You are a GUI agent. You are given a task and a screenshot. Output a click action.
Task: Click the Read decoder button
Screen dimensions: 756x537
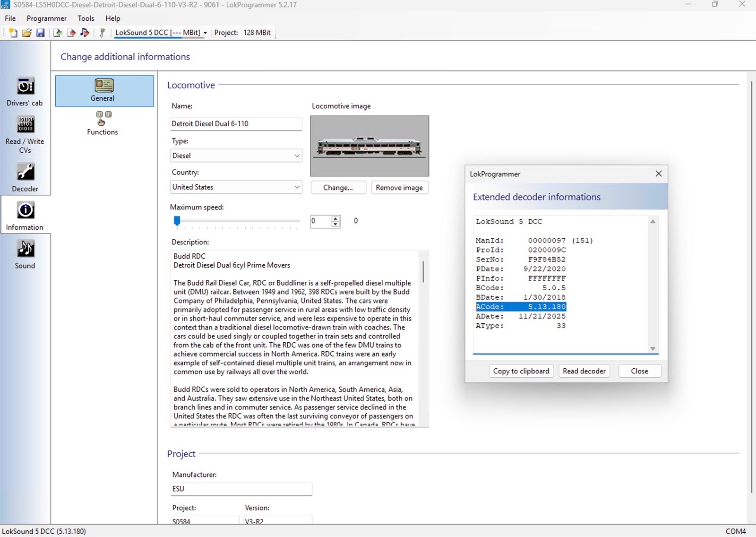584,371
